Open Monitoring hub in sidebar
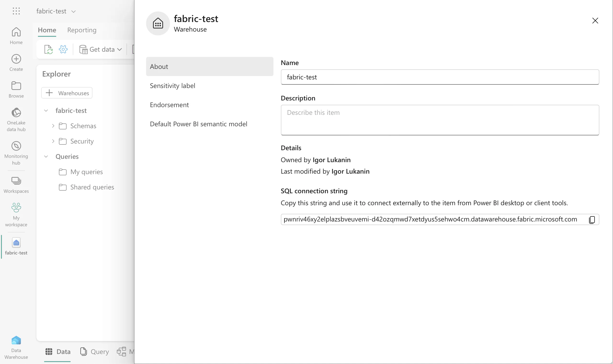This screenshot has width=613, height=364. pos(16,153)
